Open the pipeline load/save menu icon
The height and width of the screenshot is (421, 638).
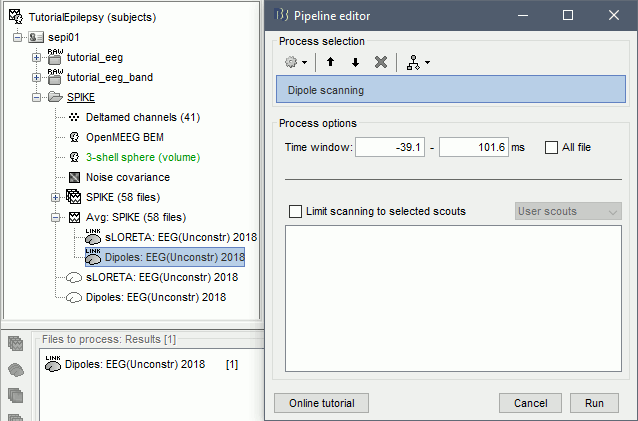click(418, 62)
